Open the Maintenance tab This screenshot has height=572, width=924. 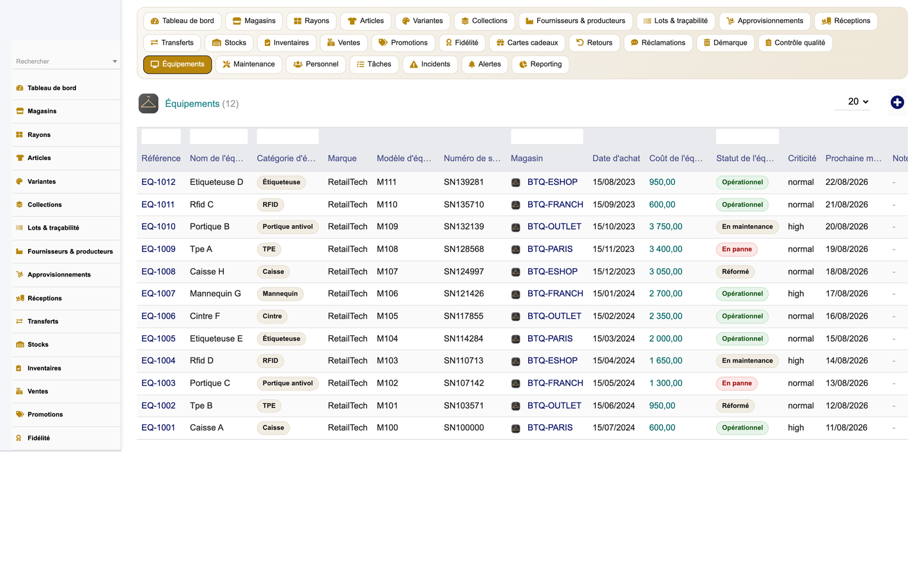pos(249,65)
